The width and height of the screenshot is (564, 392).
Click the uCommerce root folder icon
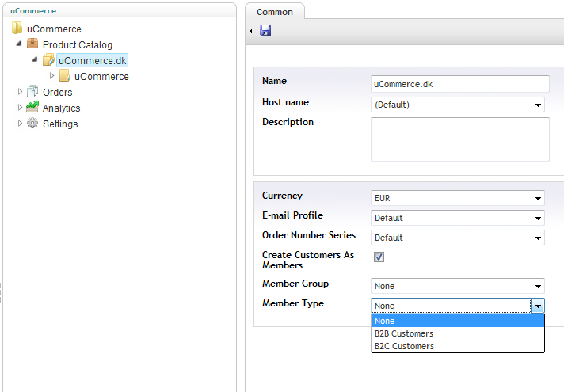coord(17,28)
